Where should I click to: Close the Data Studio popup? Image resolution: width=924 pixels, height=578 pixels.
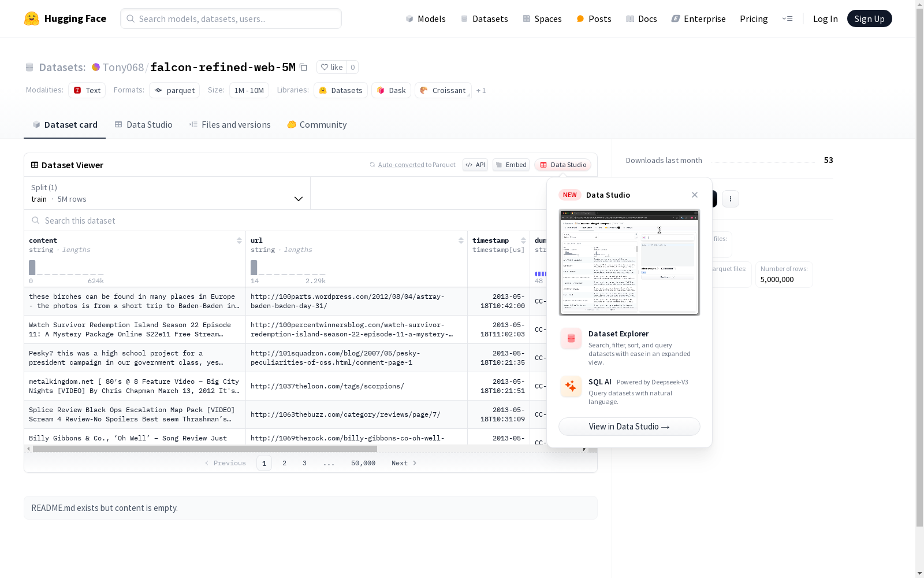[695, 195]
